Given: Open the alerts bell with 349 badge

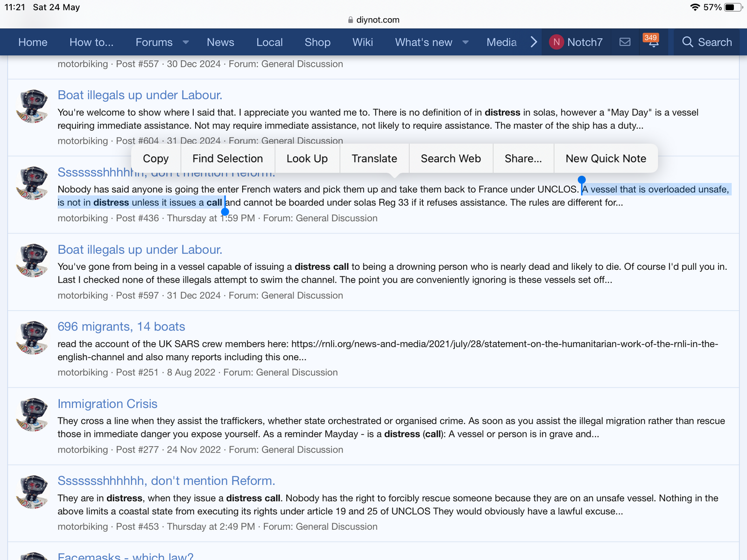Looking at the screenshot, I should pyautogui.click(x=653, y=42).
